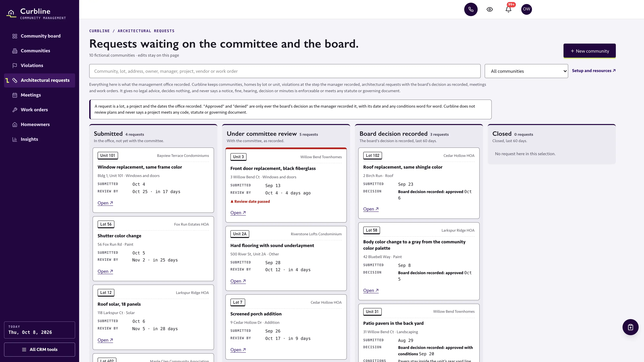
Task: Click the CURBLINE breadcrumb
Action: [99, 31]
